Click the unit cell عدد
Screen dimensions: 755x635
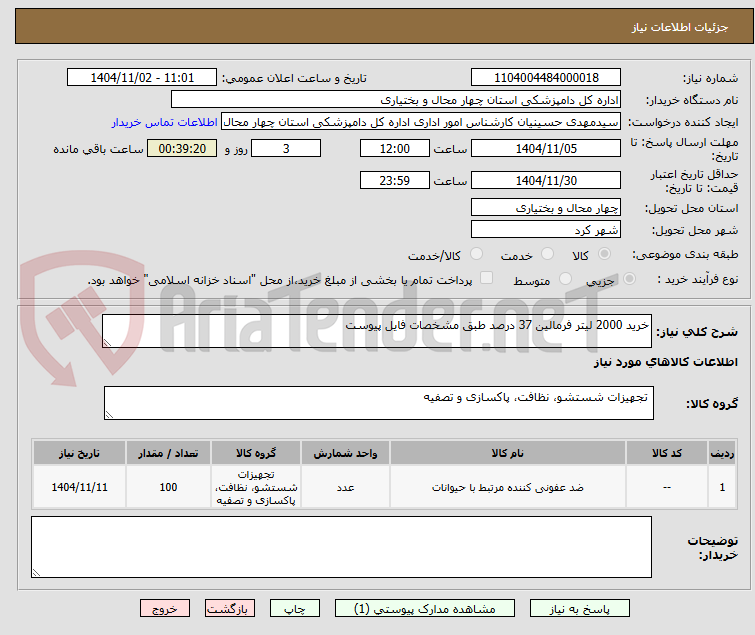(x=345, y=487)
